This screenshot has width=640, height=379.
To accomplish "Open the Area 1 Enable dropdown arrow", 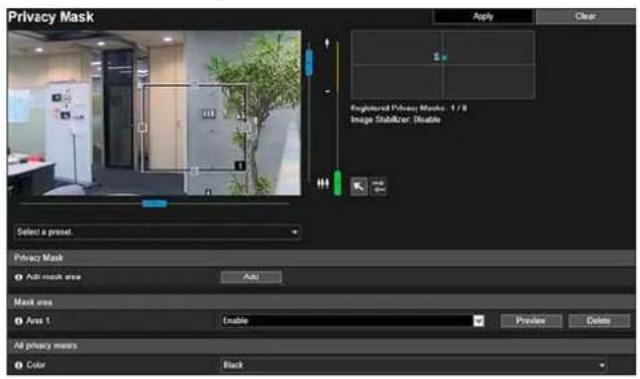I will click(x=478, y=321).
